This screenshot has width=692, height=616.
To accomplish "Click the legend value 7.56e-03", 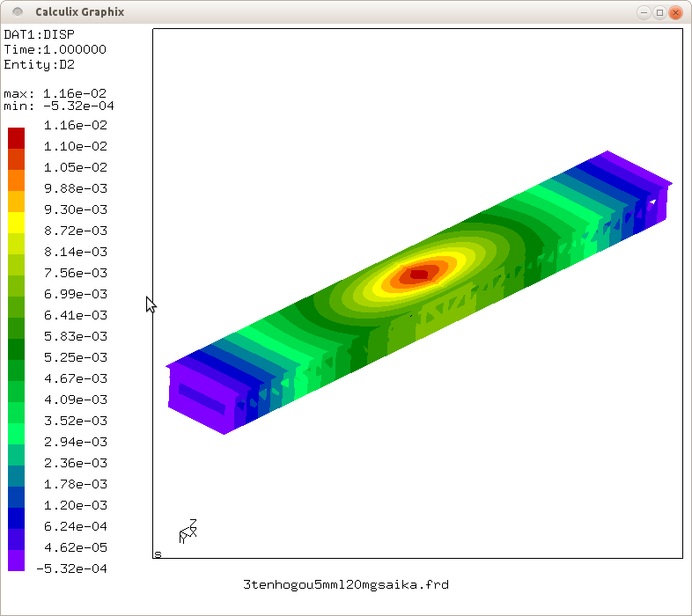I will (x=76, y=273).
